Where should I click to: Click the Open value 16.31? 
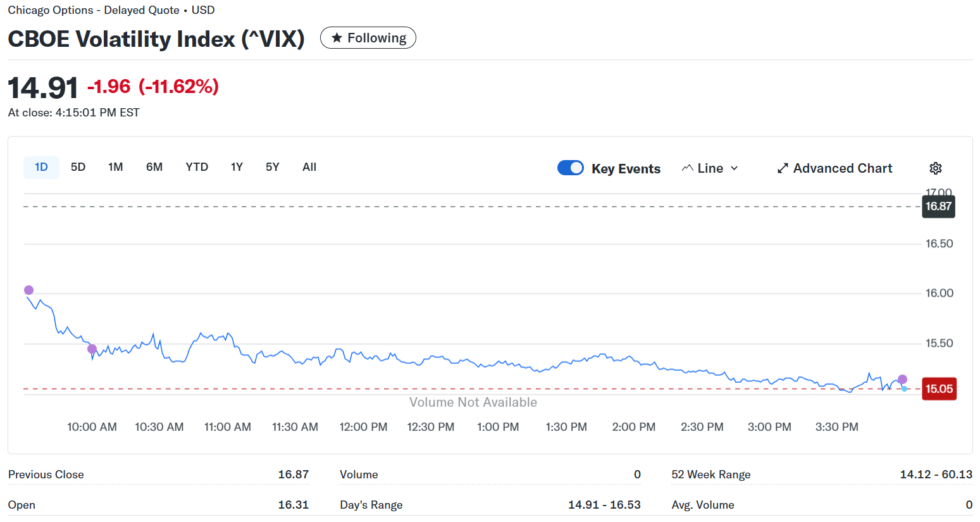(x=294, y=505)
